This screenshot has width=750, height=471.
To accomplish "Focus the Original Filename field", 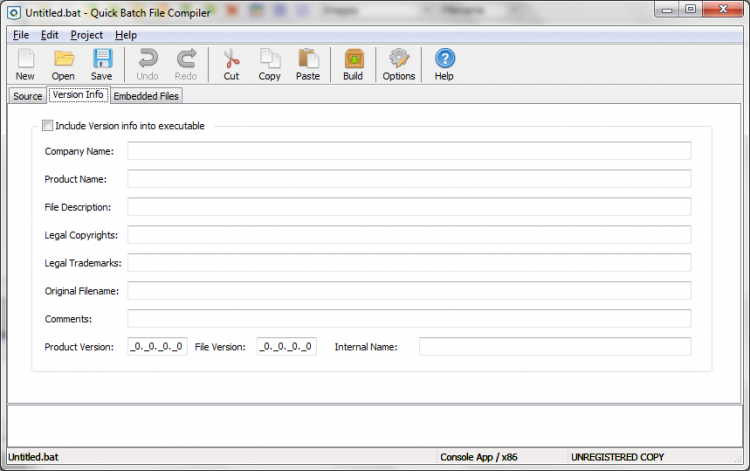I will tap(409, 291).
